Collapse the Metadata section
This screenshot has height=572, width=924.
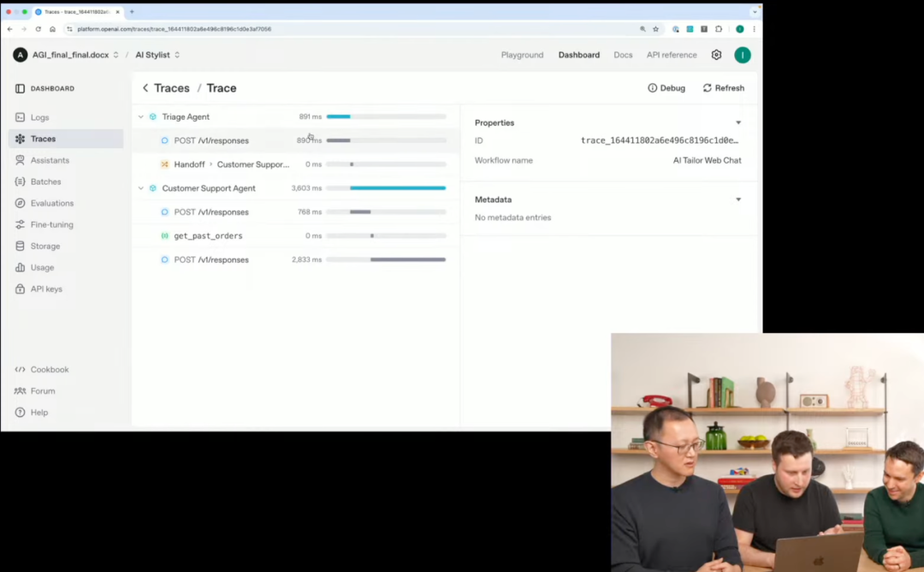738,200
